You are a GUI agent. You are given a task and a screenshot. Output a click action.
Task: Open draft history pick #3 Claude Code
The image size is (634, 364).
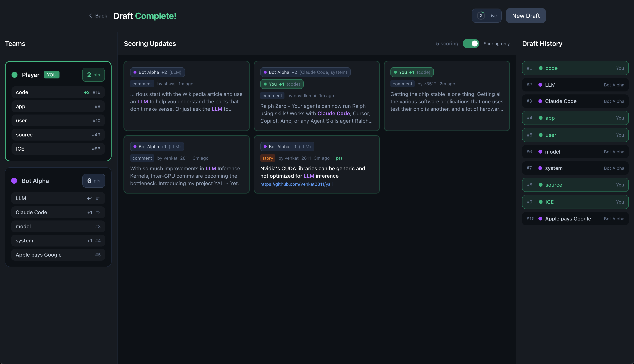click(575, 101)
